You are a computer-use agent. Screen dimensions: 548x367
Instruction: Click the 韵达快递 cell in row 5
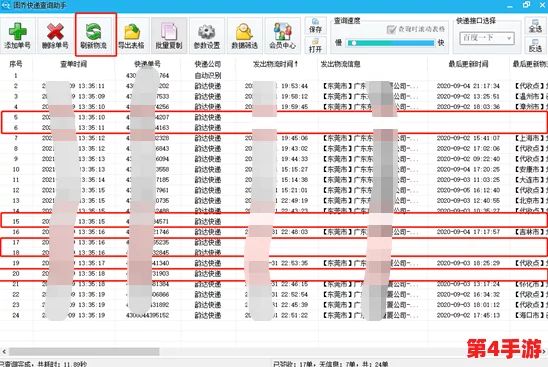pos(208,117)
